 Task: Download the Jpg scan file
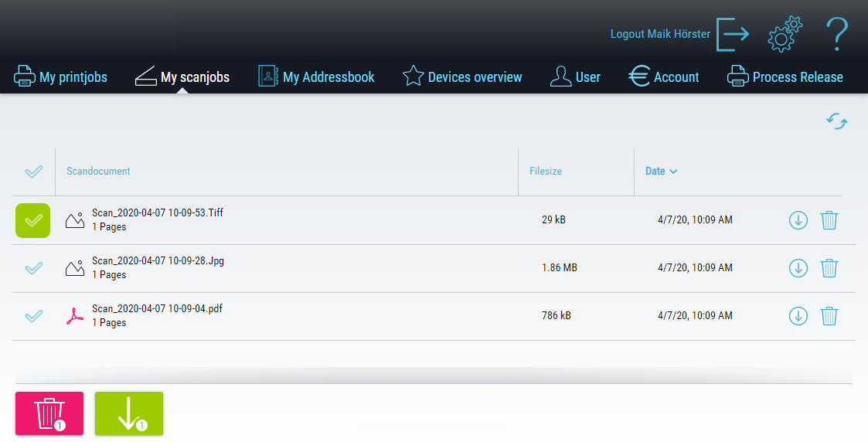click(798, 268)
